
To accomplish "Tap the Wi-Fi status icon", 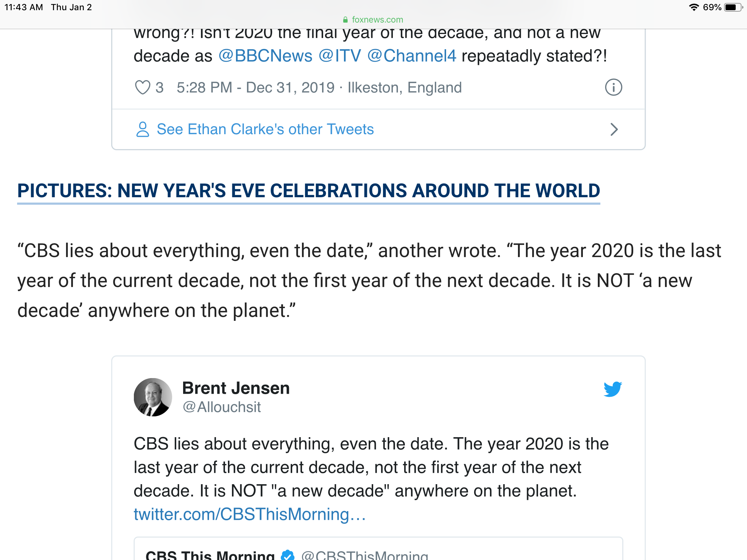I will coord(694,7).
